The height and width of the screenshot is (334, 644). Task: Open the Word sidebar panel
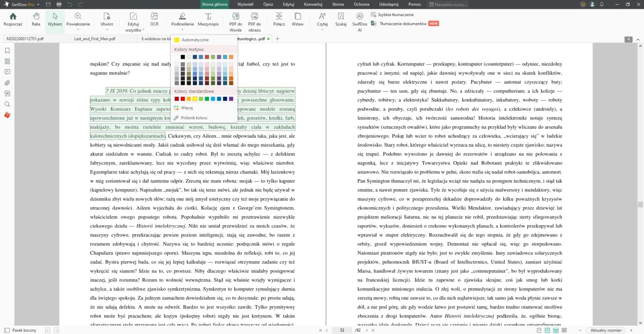[7, 93]
